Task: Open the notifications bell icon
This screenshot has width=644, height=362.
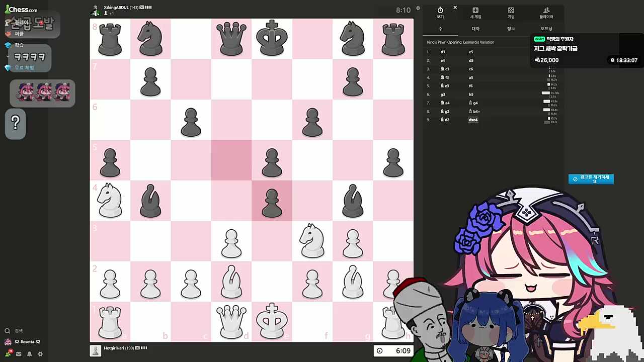Action: point(29,354)
